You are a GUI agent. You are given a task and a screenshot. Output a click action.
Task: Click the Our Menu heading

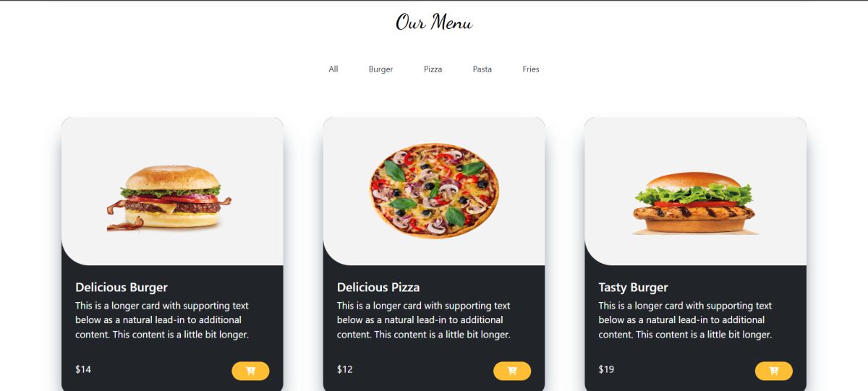pyautogui.click(x=434, y=22)
